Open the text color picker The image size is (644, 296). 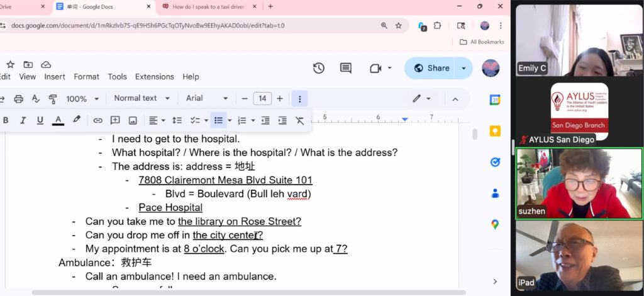[58, 120]
